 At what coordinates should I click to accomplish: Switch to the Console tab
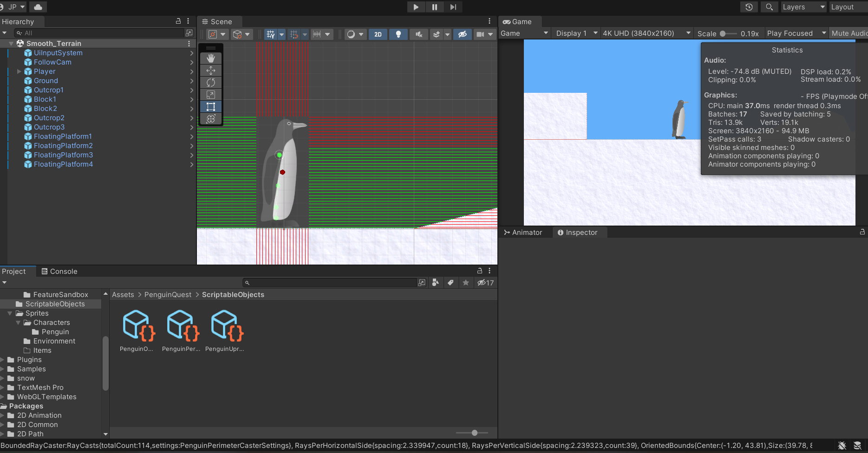pyautogui.click(x=59, y=272)
